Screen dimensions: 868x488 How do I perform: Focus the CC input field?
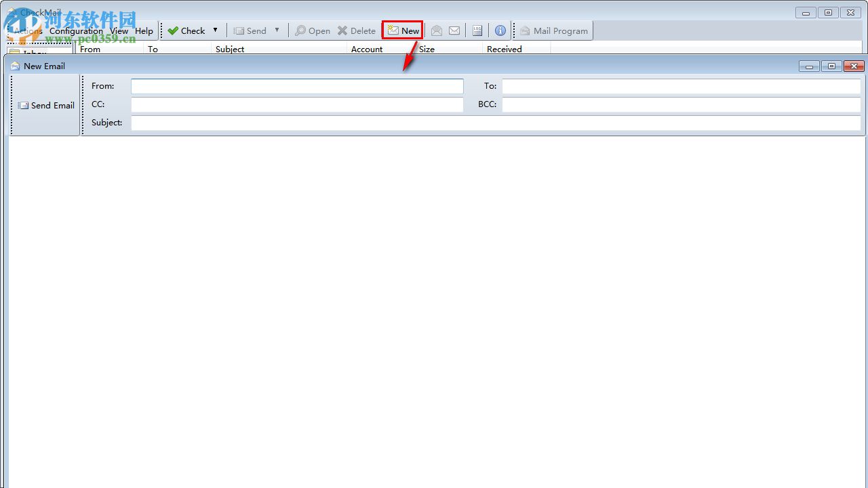[297, 104]
